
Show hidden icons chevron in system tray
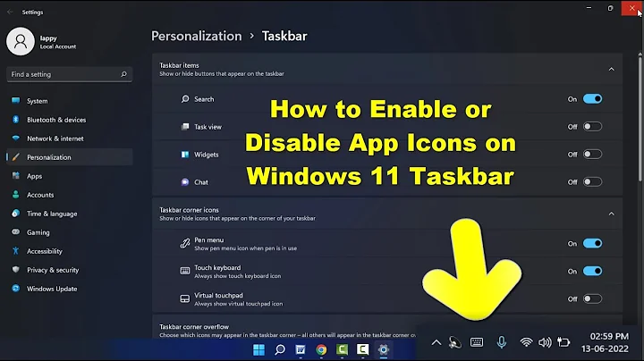pos(436,342)
